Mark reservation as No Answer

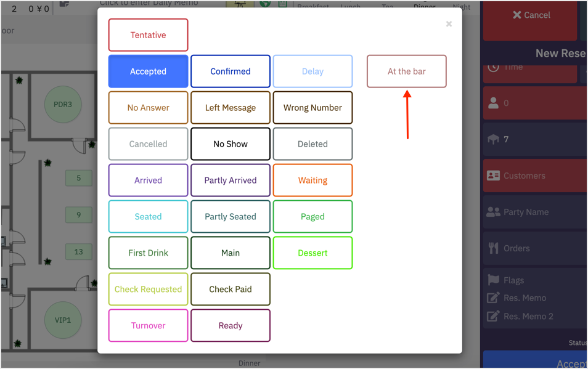click(x=148, y=108)
